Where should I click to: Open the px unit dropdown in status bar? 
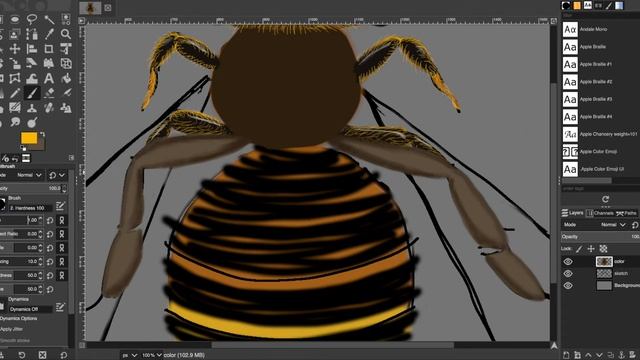pyautogui.click(x=129, y=356)
